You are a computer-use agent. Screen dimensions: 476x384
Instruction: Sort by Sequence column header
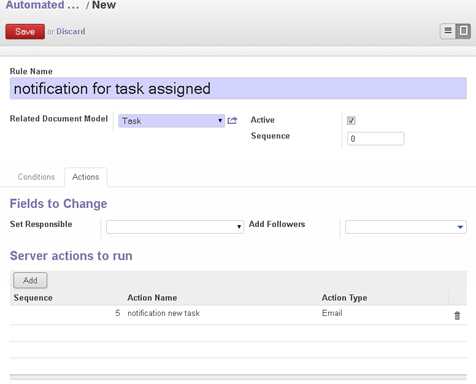point(33,298)
